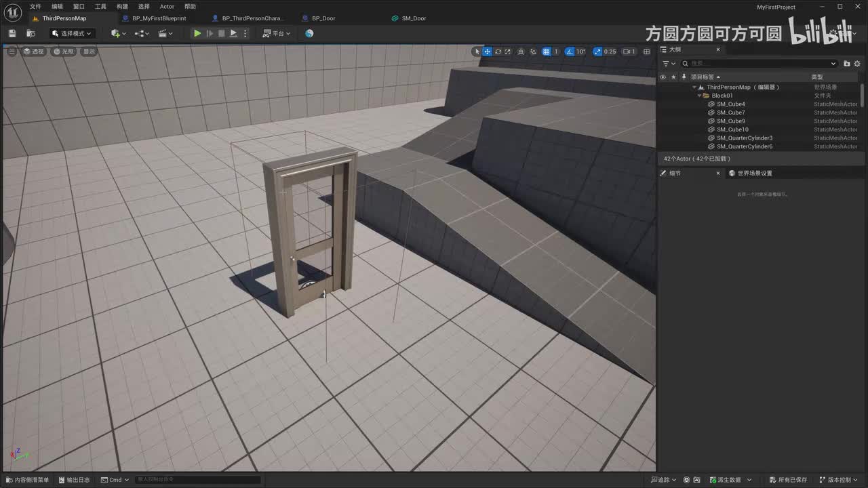Choose the Select objects cursor tool
868x488 pixels.
pyautogui.click(x=477, y=52)
